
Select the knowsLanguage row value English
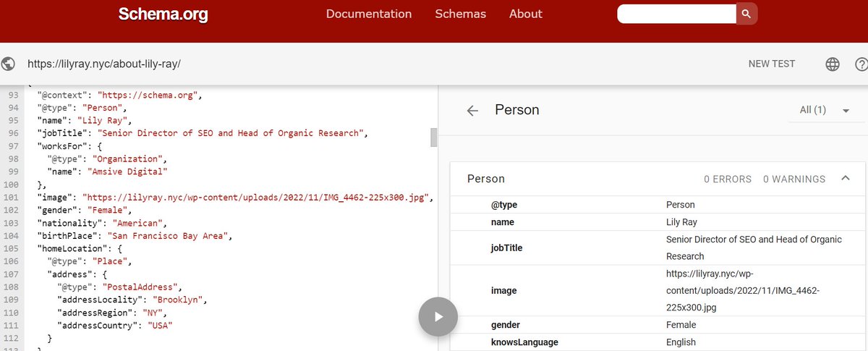681,342
